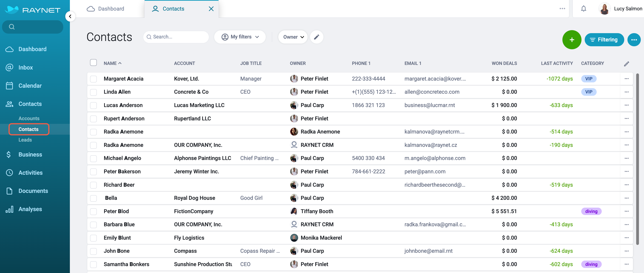Open the Margaret Acacia contact
The height and width of the screenshot is (273, 644).
[123, 79]
